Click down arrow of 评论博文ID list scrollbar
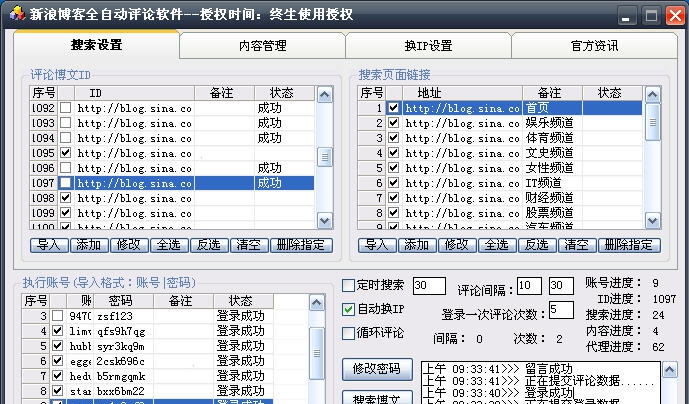 pos(325,220)
